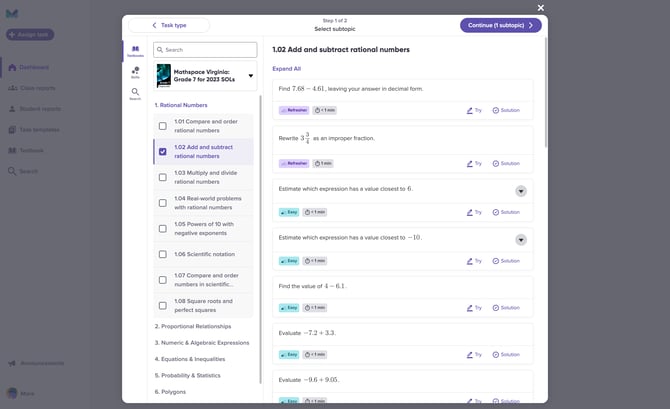Open the Textbooks tab icon in modal sidebar
670x409 pixels.
pyautogui.click(x=135, y=51)
